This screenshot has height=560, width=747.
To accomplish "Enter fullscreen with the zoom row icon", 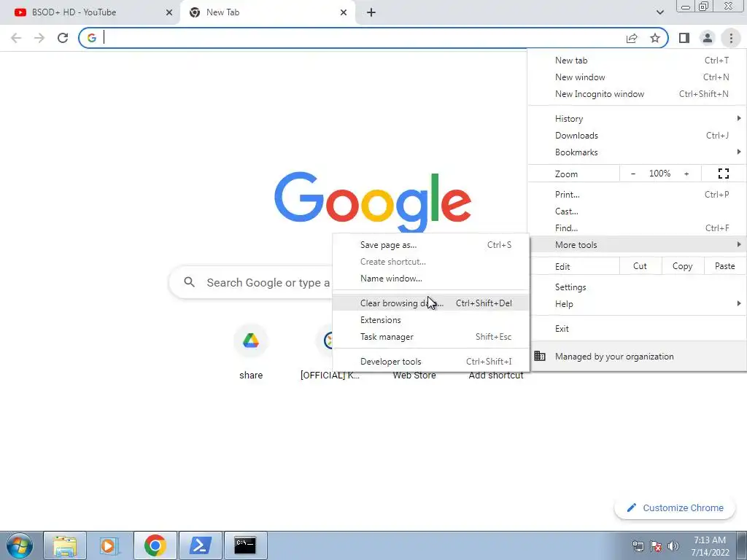I will 723,174.
